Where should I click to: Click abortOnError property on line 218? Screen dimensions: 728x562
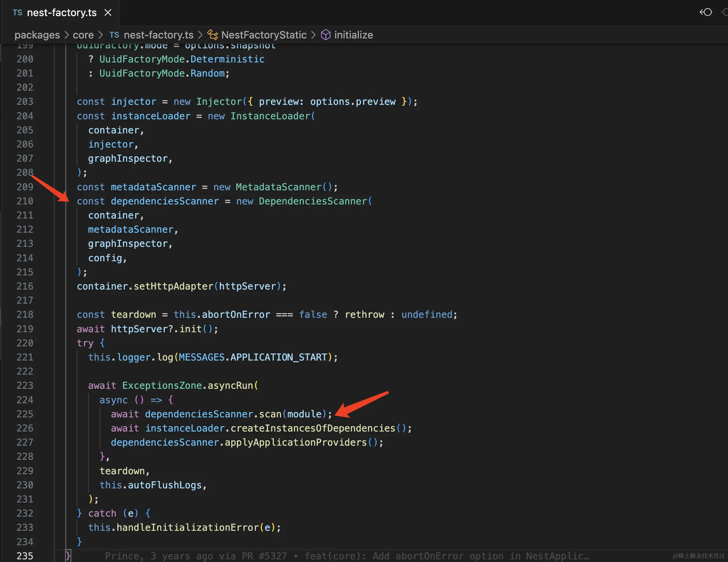236,315
